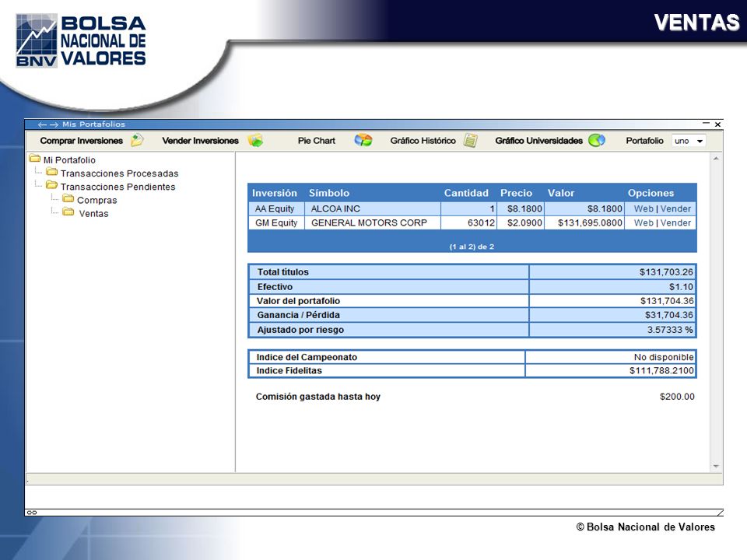Open Comprar Inversiones menu item
The width and height of the screenshot is (747, 560).
pyautogui.click(x=82, y=141)
